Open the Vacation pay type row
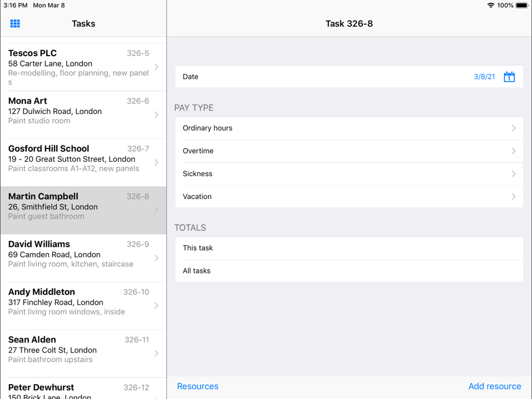 point(349,196)
